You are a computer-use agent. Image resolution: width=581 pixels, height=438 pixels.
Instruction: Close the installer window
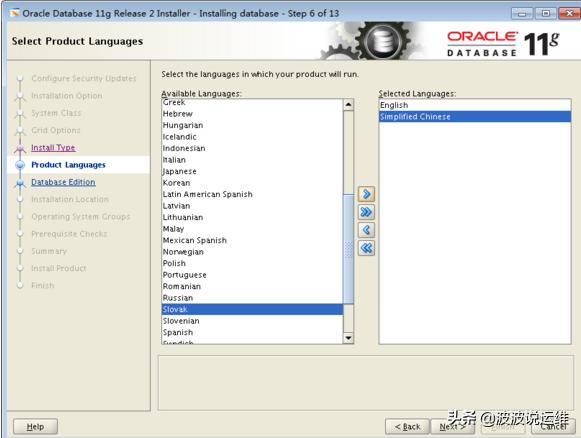(569, 14)
